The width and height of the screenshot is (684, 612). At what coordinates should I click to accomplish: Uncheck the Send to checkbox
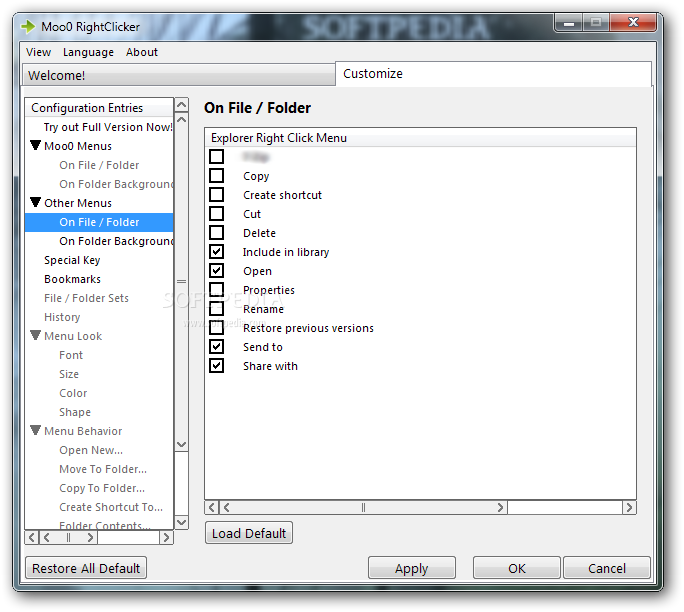click(x=216, y=347)
